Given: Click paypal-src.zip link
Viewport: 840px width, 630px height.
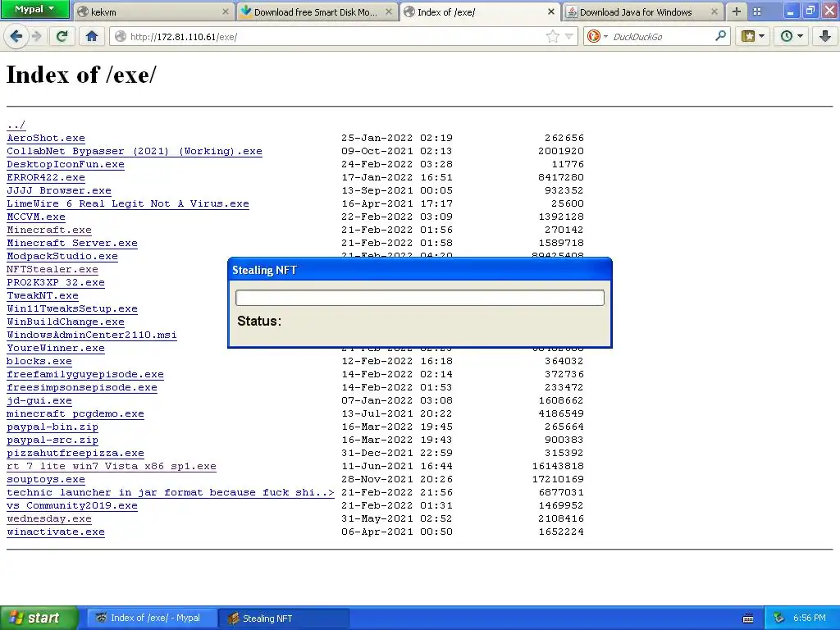Looking at the screenshot, I should pyautogui.click(x=52, y=440).
